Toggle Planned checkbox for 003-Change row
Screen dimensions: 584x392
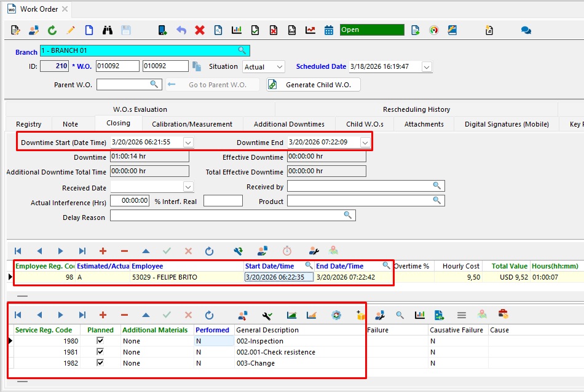pyautogui.click(x=100, y=363)
